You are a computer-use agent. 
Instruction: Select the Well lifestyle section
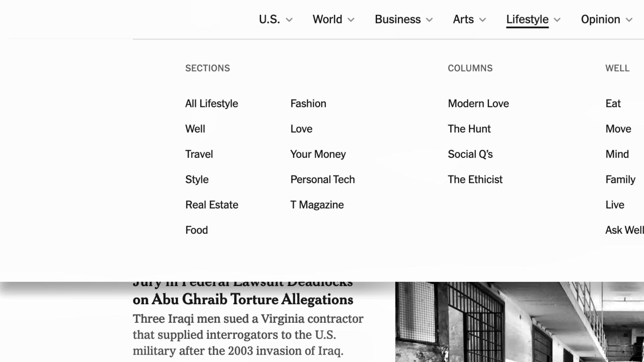tap(195, 128)
